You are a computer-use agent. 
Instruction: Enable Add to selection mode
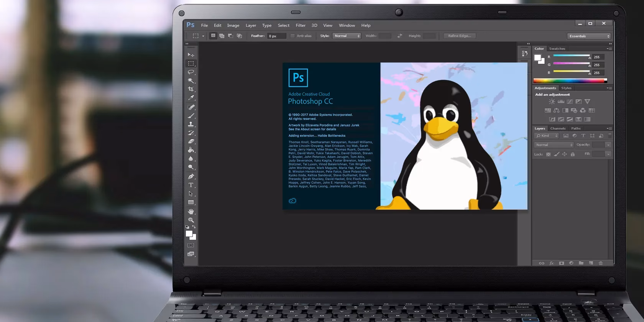pyautogui.click(x=222, y=36)
